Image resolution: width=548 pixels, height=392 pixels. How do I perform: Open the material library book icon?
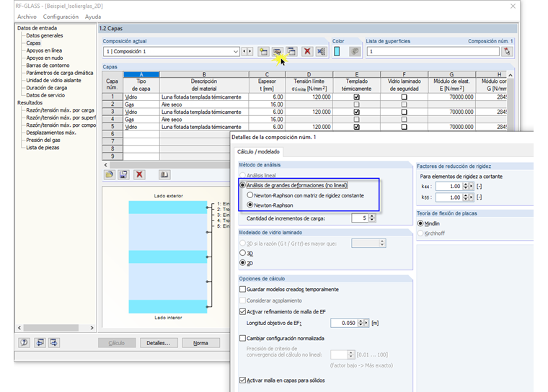[164, 174]
